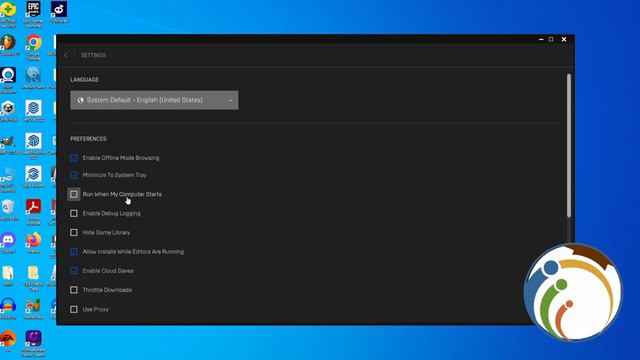Launch Discord from desktop
Viewport: 640px width, 360px height.
pyautogui.click(x=8, y=243)
